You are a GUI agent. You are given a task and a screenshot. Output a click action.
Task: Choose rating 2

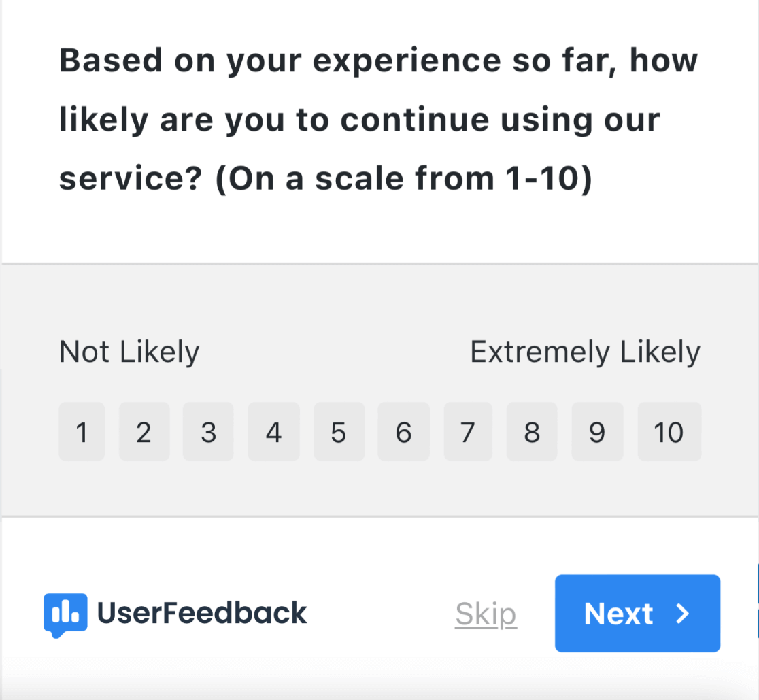[144, 432]
